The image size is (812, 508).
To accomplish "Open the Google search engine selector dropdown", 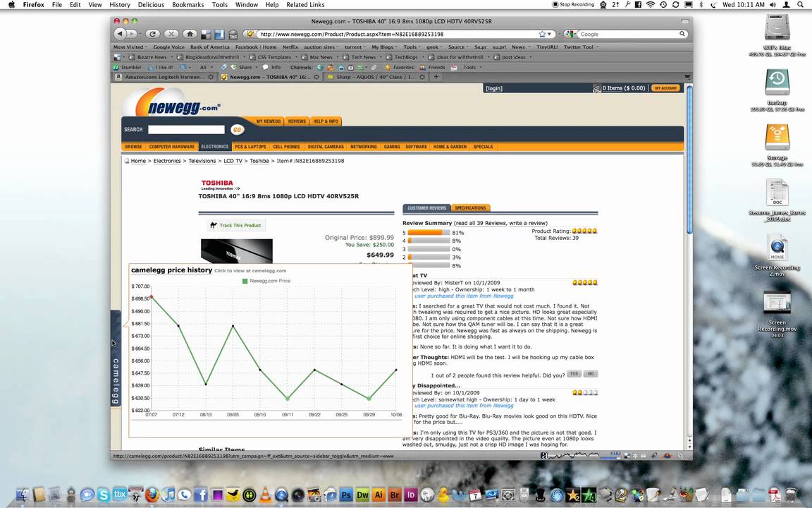I will (x=571, y=34).
